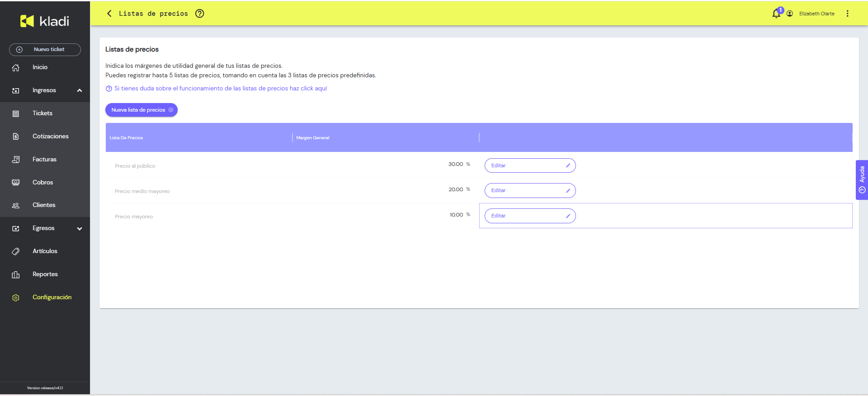Open Tickets in the sidebar
This screenshot has width=868, height=396.
pos(42,113)
